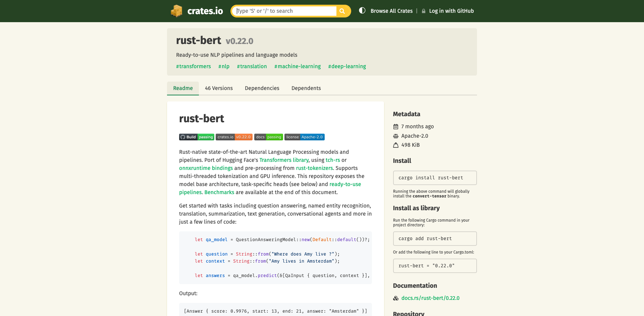
Task: Open the Transformers library link
Action: tap(284, 160)
